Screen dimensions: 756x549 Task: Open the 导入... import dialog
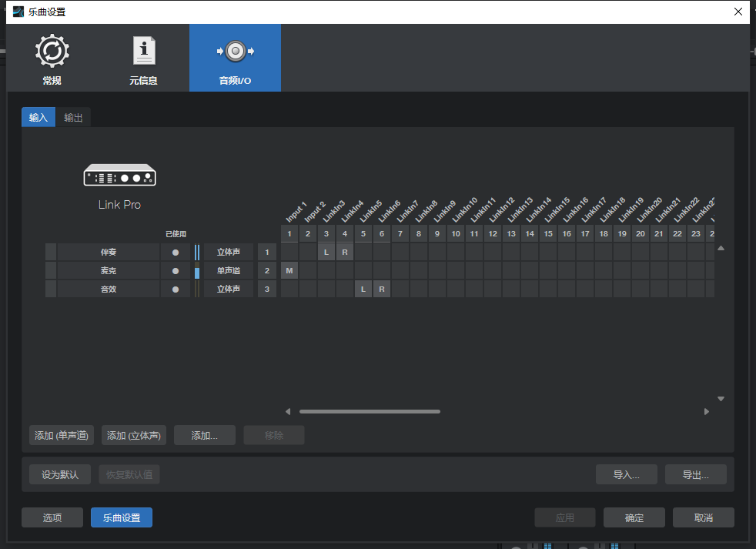pos(626,474)
